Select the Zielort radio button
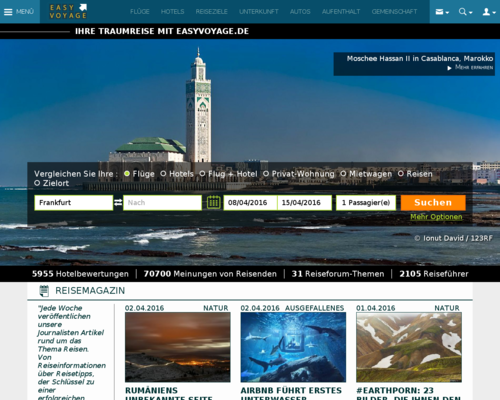The height and width of the screenshot is (400, 500). 37,183
